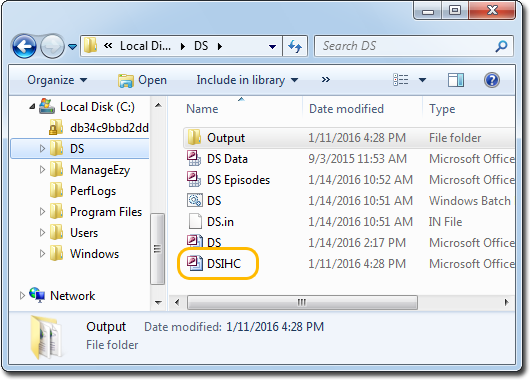Select the Local Di... breadcrumb
530x380 pixels.
pos(145,46)
